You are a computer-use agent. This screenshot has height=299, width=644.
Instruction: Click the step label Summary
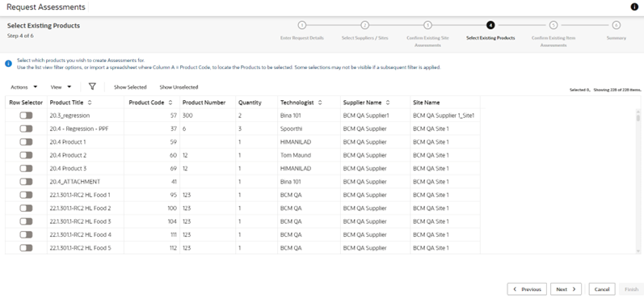(616, 38)
